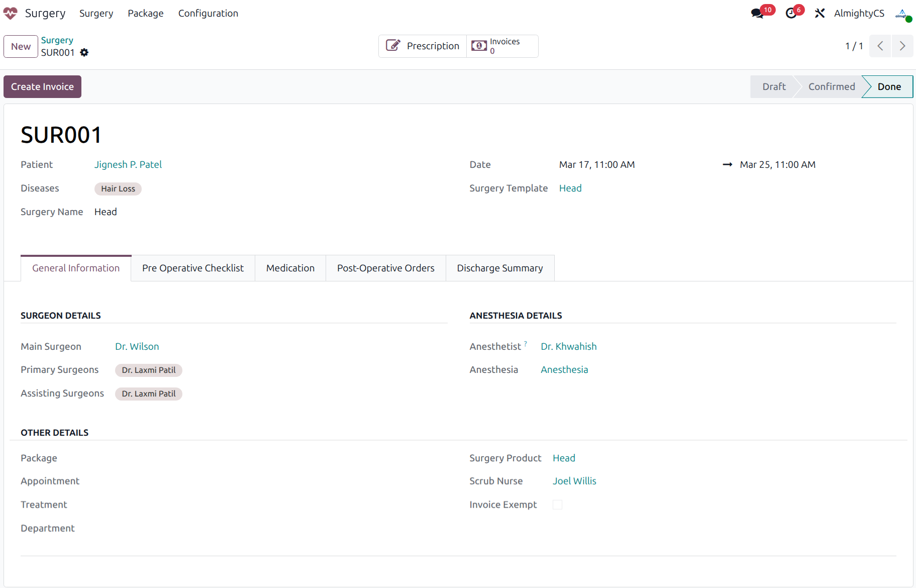The image size is (916, 588).
Task: Click the SUR001 breadcrumb text
Action: click(58, 52)
